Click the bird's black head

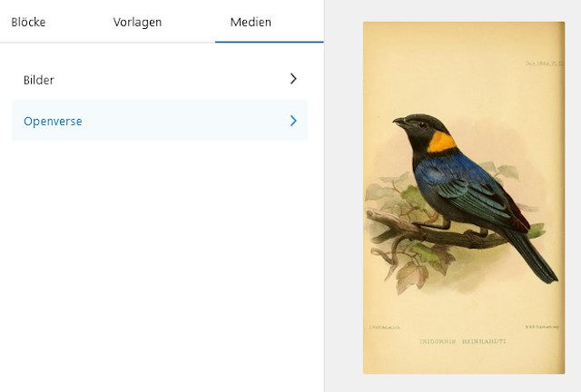click(x=422, y=128)
